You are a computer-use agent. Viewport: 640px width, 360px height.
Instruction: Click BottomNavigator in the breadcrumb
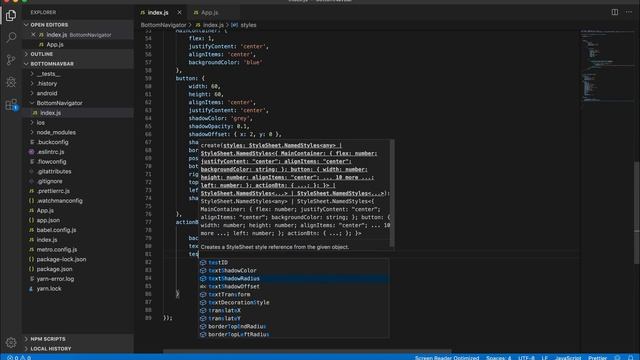click(163, 25)
